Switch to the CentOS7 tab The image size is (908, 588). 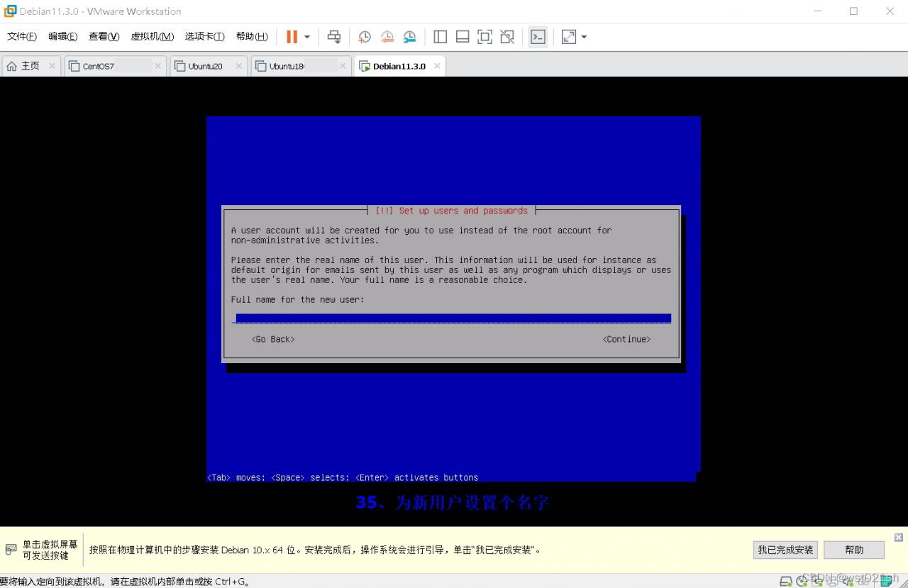[x=115, y=66]
